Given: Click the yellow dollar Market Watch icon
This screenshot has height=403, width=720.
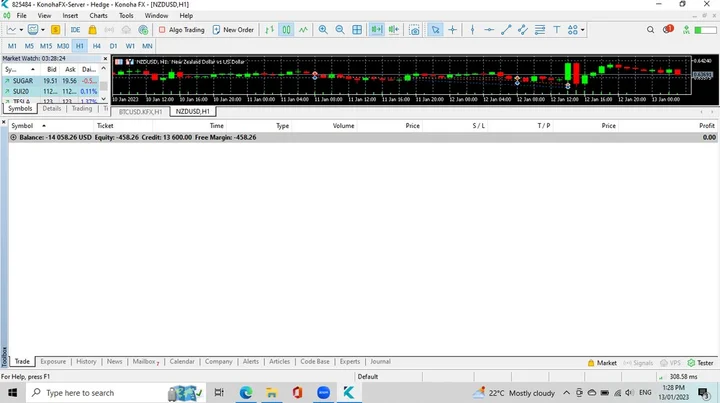Looking at the screenshot, I should tap(56, 30).
